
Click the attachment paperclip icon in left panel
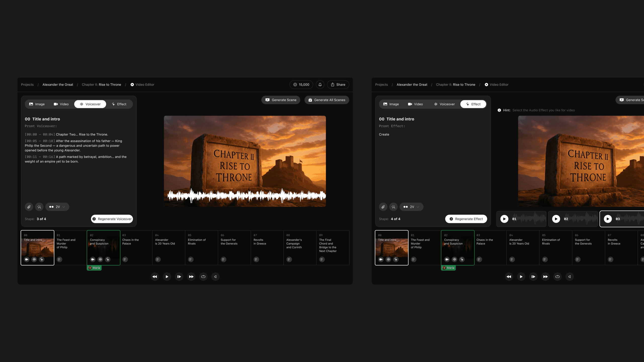point(29,207)
